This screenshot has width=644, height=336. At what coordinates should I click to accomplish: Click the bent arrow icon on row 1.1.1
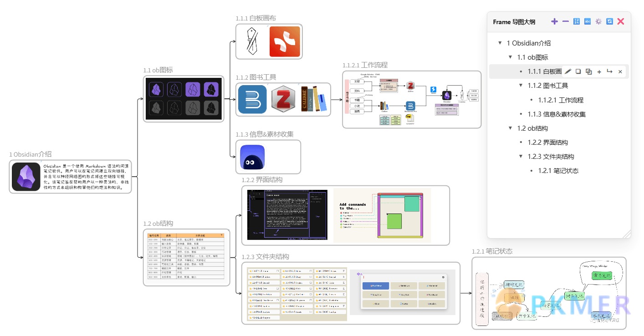coord(609,71)
